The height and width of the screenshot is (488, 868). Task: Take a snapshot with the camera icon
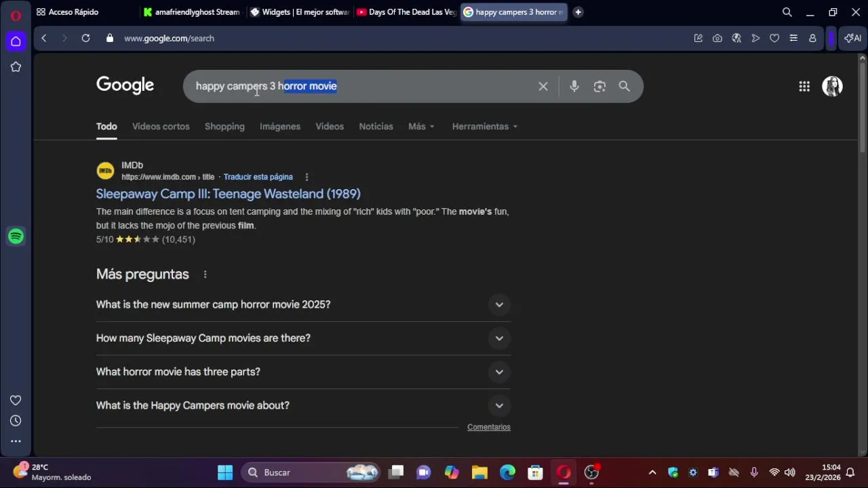717,39
